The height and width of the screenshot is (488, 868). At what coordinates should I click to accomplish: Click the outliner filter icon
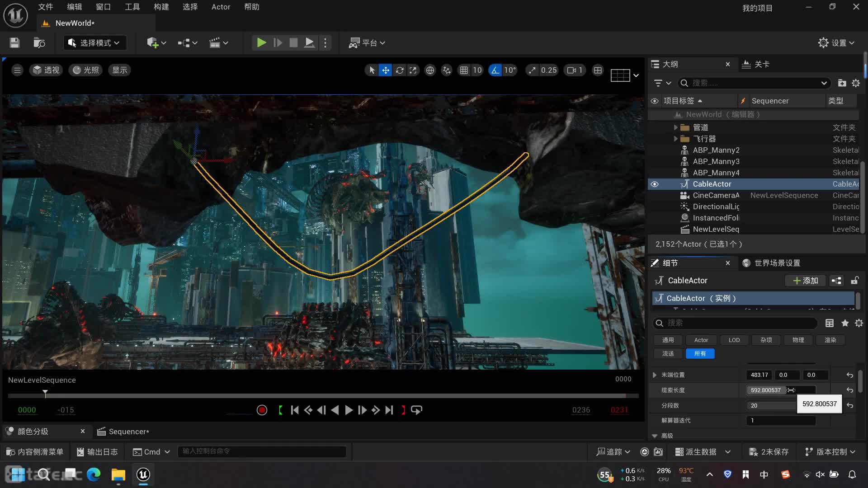662,83
